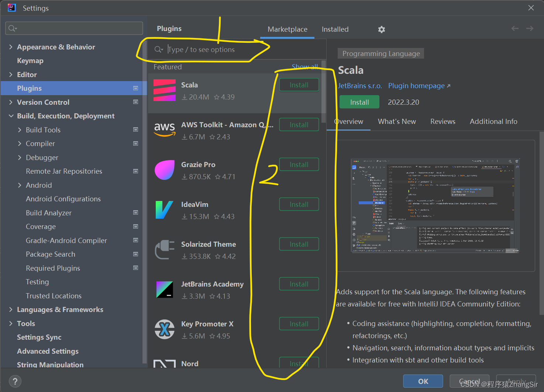Expand Appearance & Behavior section

[11, 47]
